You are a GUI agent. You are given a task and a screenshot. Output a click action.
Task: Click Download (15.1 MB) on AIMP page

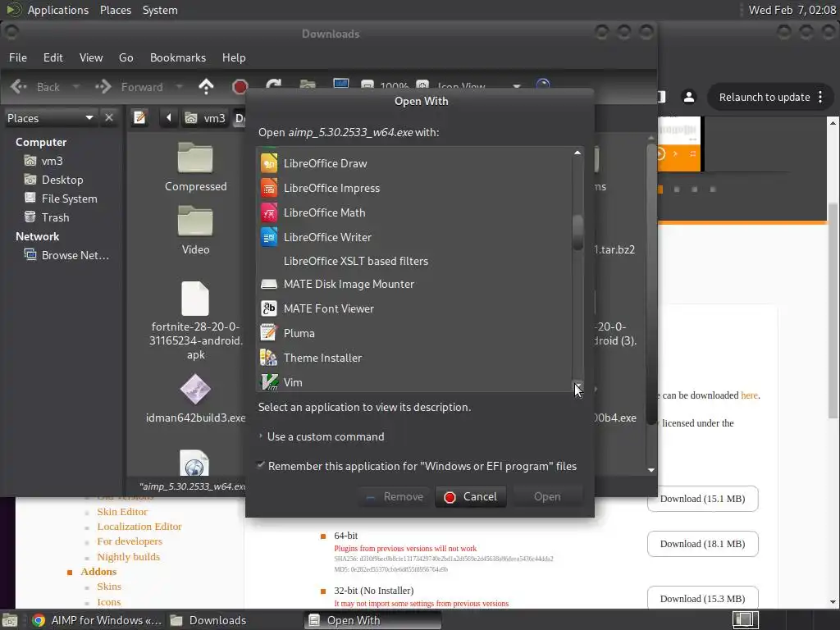pos(702,499)
